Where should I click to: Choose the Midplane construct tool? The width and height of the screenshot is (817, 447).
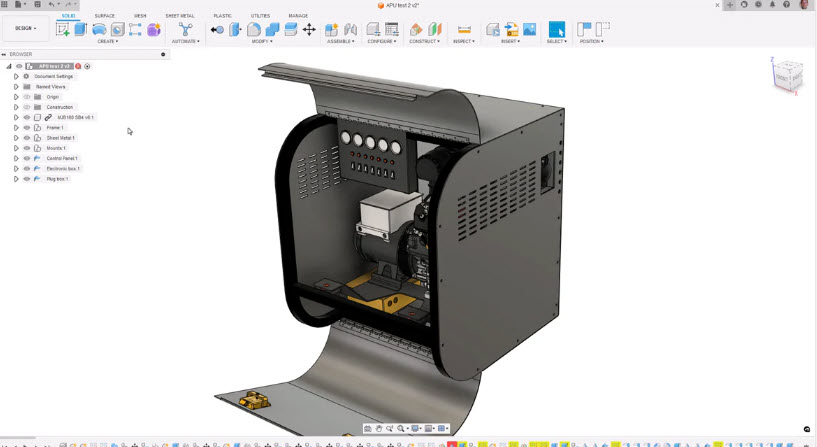tap(435, 29)
